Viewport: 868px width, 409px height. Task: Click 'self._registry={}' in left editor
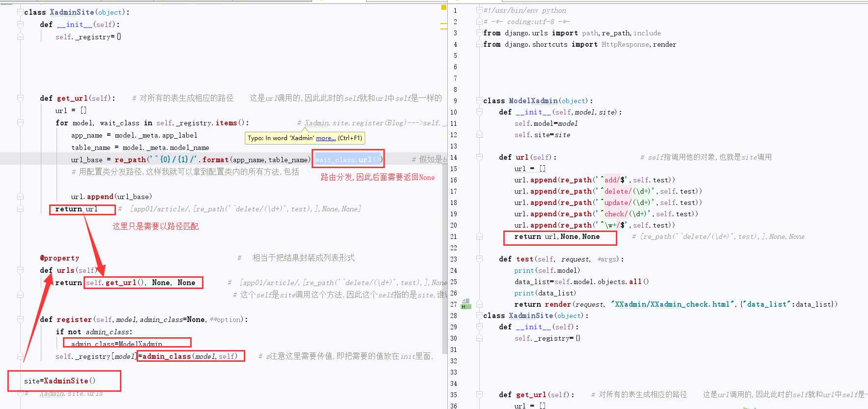(88, 37)
